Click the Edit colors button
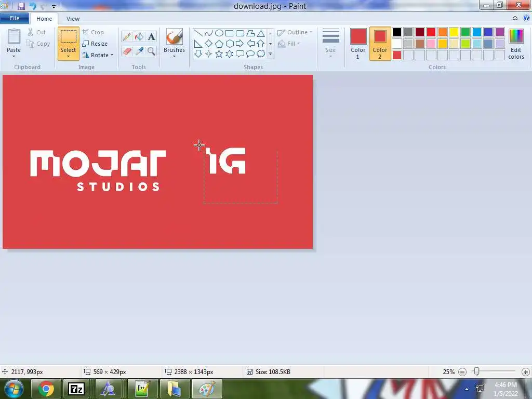 (x=516, y=44)
